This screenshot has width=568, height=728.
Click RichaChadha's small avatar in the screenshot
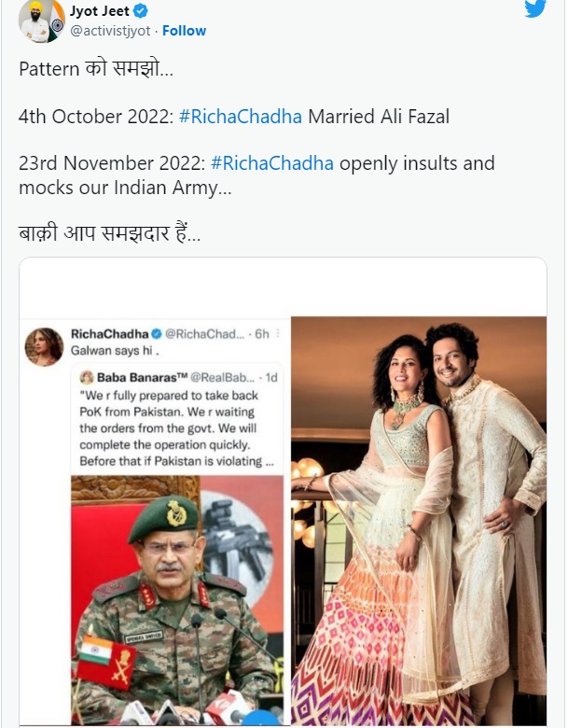point(44,346)
